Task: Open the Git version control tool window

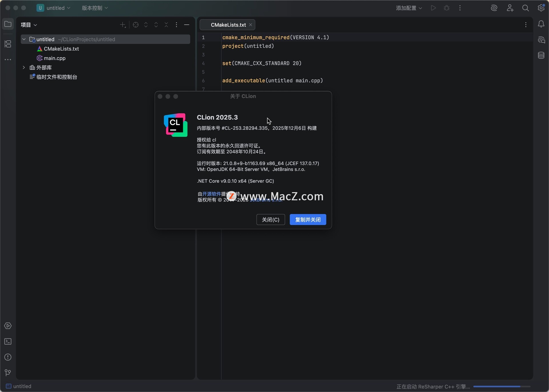Action: (8, 373)
